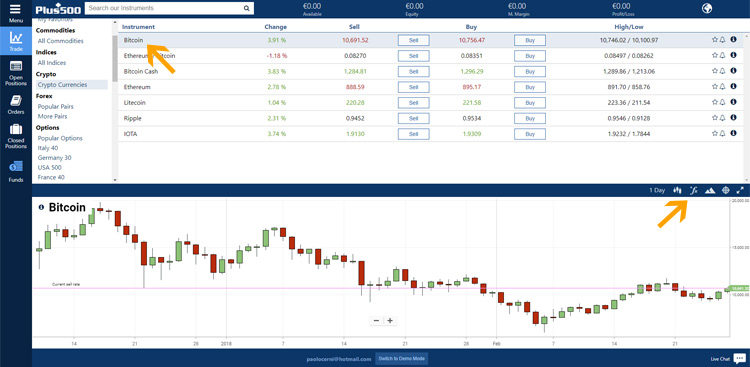
Task: Zoom out chart with minus button
Action: click(x=376, y=321)
